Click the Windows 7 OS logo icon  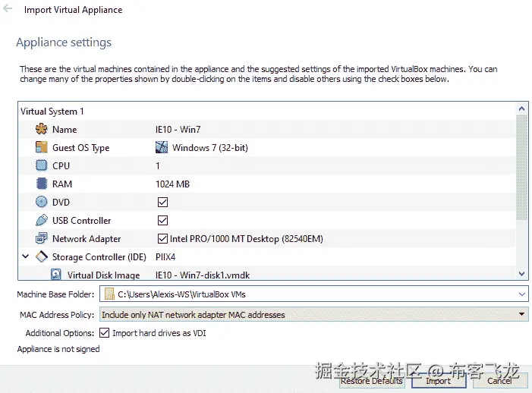click(162, 147)
